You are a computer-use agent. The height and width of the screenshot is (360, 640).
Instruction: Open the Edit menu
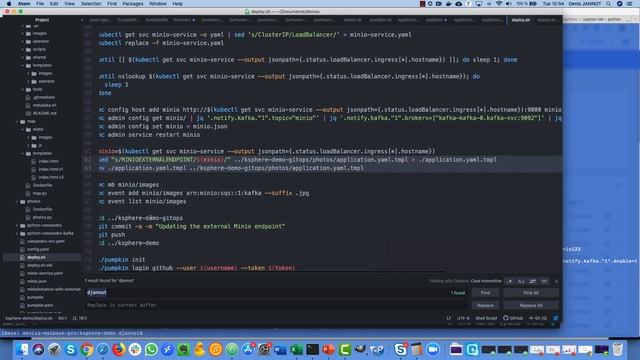54,4
